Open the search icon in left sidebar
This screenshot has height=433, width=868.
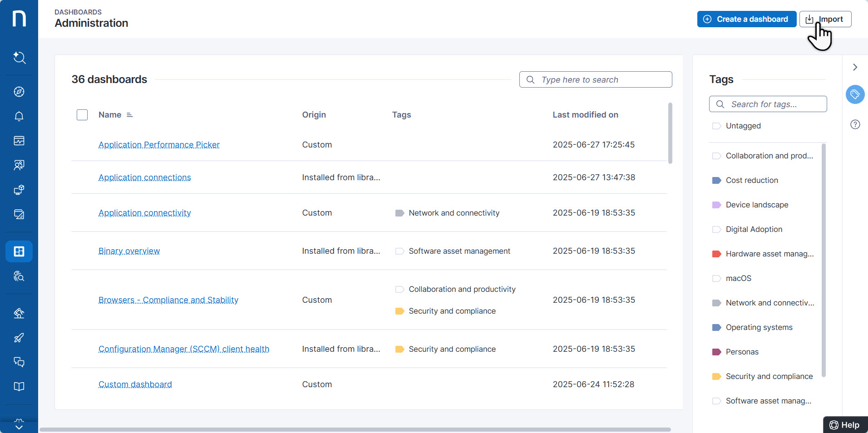coord(19,58)
